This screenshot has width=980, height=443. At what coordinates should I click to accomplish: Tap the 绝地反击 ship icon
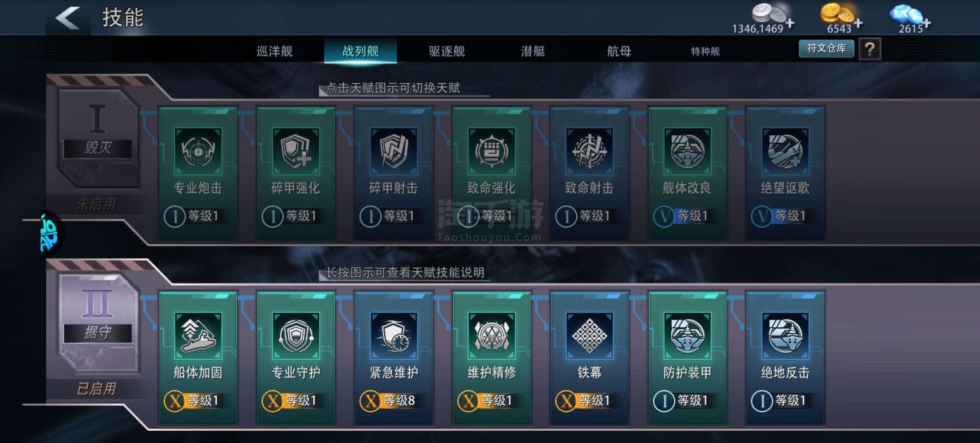click(x=785, y=336)
